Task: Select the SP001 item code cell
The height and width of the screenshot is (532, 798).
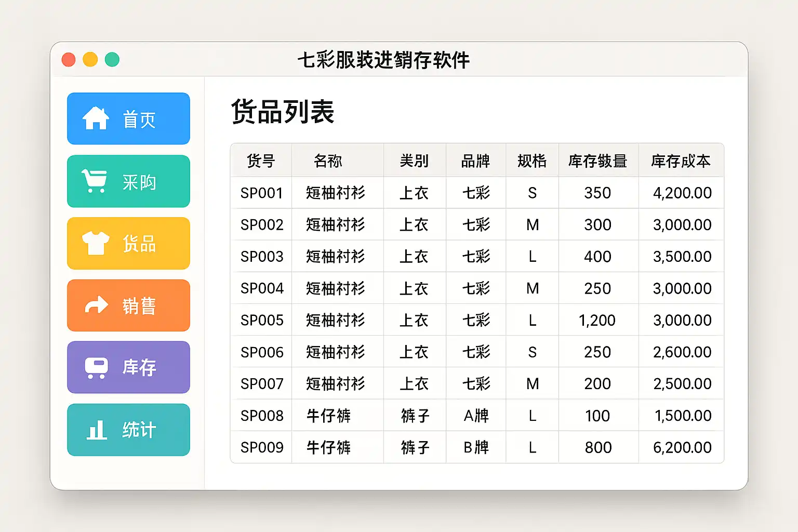Action: 262,193
